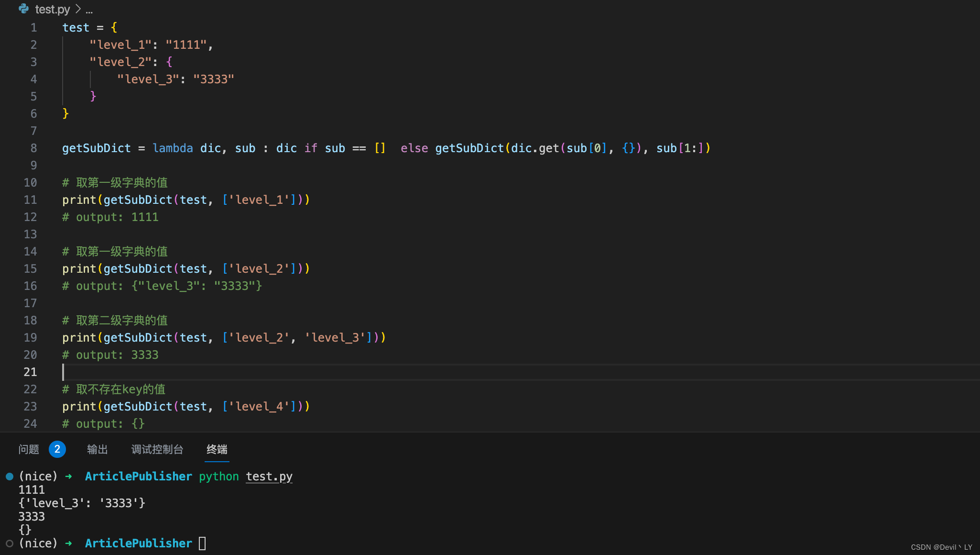Select the 终端 tab
Viewport: 980px width, 555px height.
217,449
